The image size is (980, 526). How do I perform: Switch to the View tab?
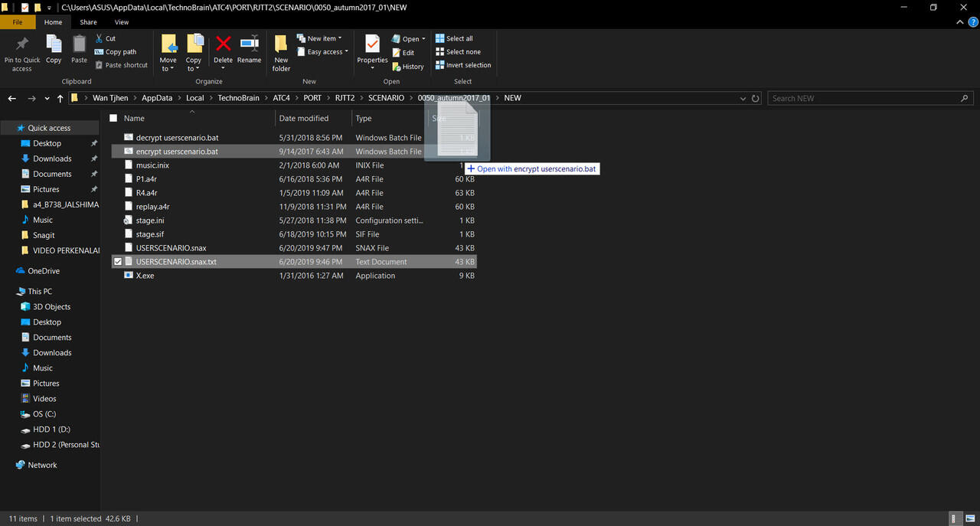coord(121,21)
